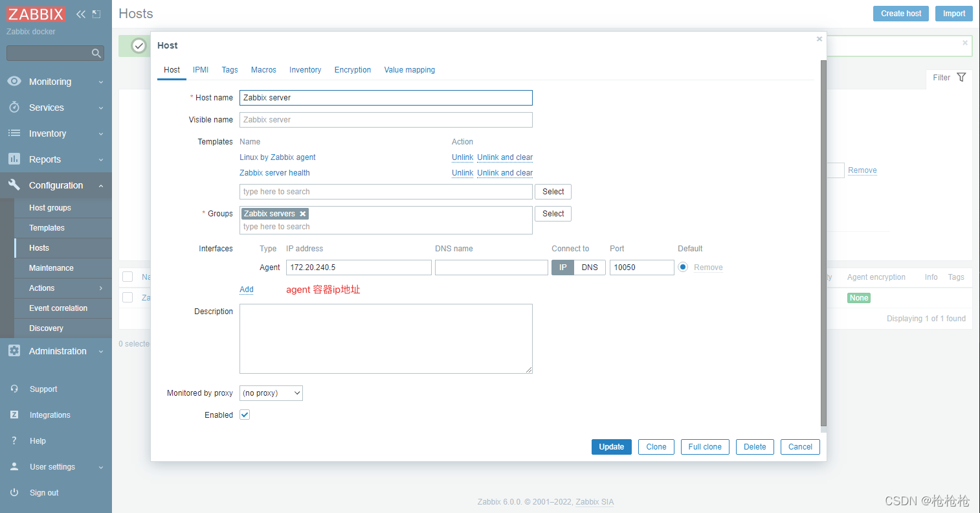
Task: Click the Services stopwatch icon
Action: (x=14, y=108)
